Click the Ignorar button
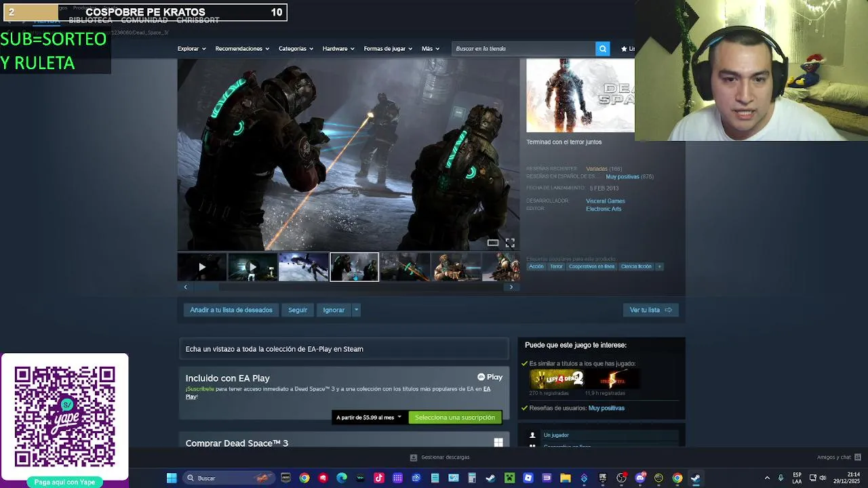The height and width of the screenshot is (488, 868). (x=334, y=310)
